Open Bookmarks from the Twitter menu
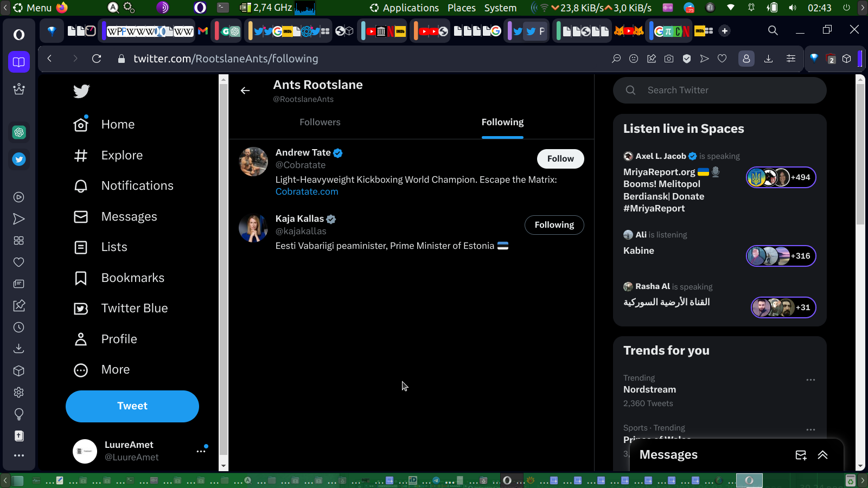Viewport: 868px width, 488px height. 132,278
